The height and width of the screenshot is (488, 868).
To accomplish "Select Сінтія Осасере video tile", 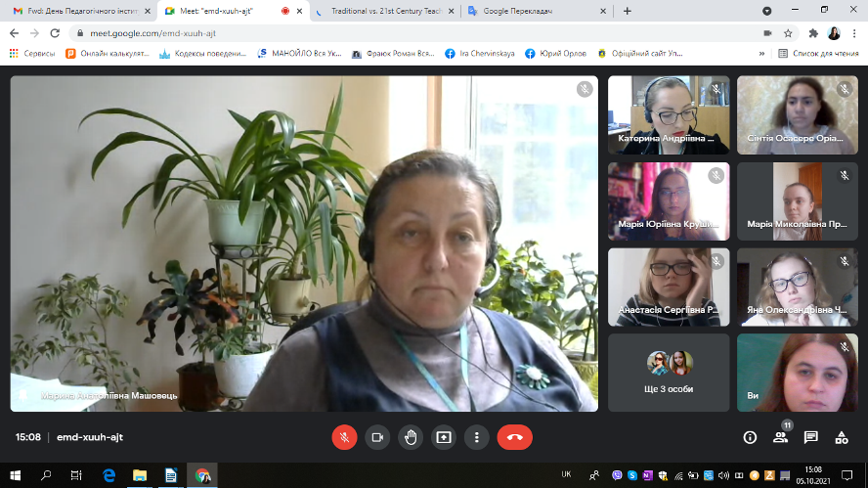I will pyautogui.click(x=798, y=115).
